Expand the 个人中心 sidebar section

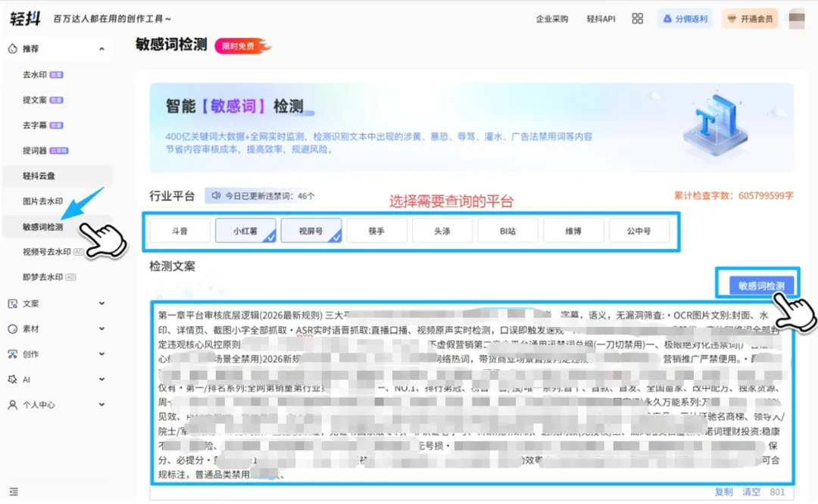click(101, 404)
